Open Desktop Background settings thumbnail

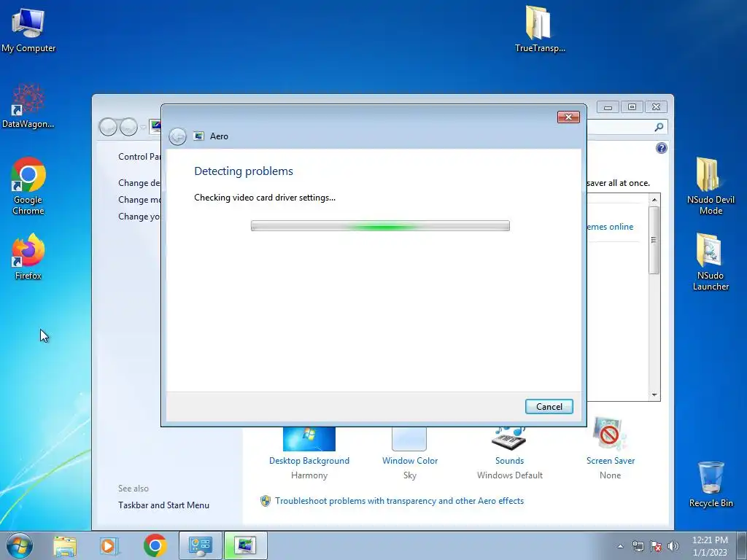pos(309,438)
